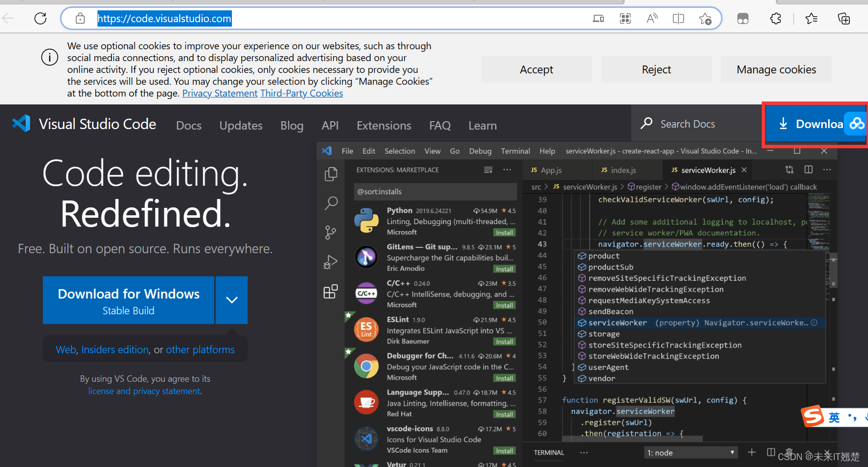Add a new terminal with plus icon
This screenshot has width=868, height=467.
click(x=752, y=452)
